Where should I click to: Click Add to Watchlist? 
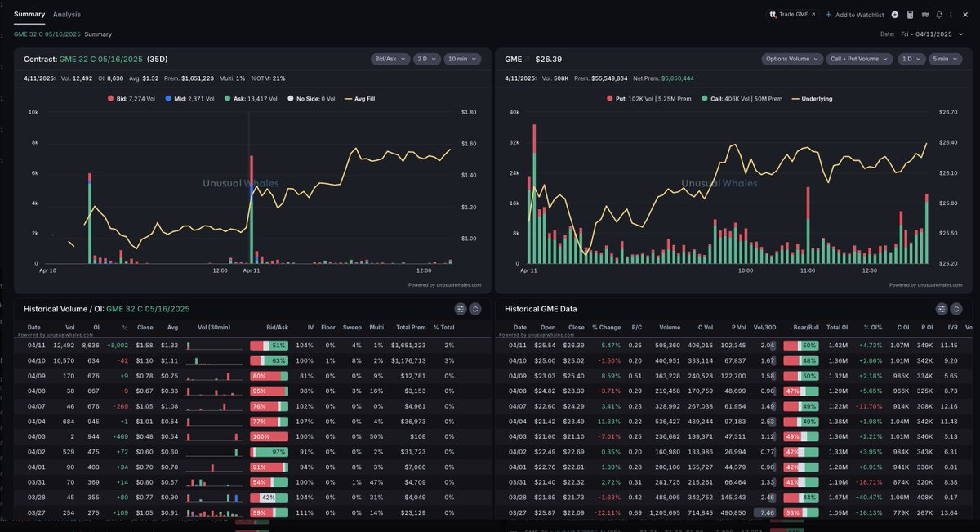[856, 15]
